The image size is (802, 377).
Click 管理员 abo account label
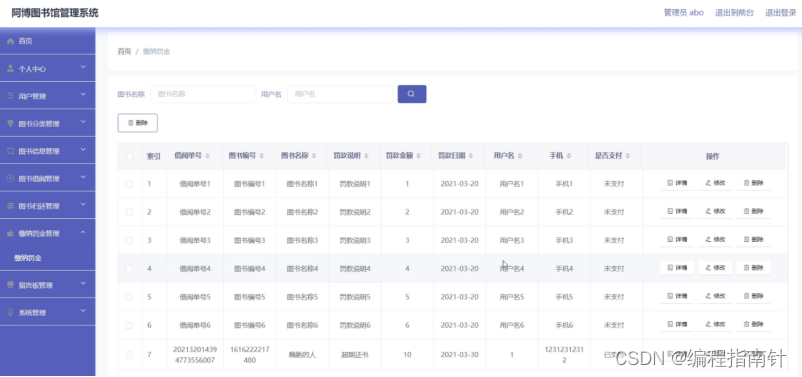(683, 13)
